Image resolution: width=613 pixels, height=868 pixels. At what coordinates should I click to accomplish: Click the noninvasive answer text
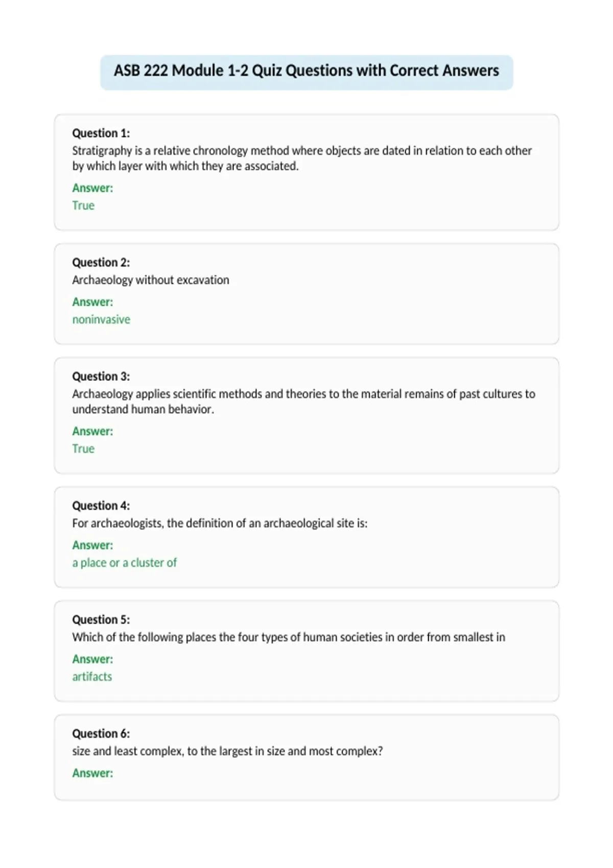[101, 319]
